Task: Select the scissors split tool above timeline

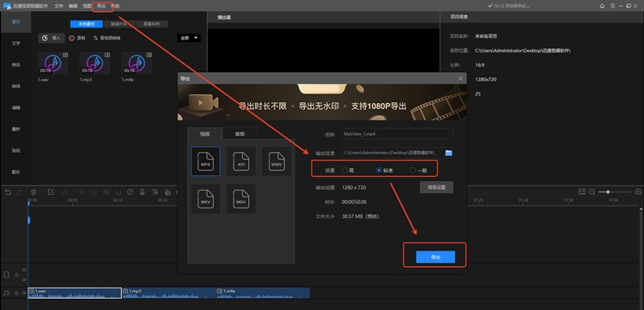Action: pyautogui.click(x=65, y=191)
